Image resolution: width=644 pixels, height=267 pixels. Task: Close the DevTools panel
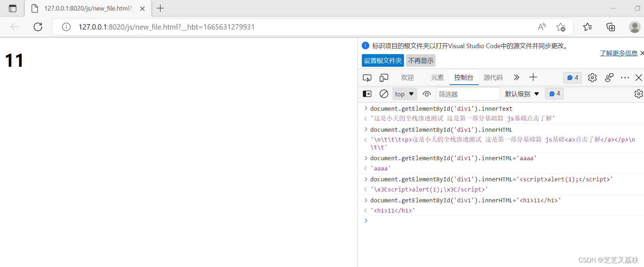click(639, 78)
